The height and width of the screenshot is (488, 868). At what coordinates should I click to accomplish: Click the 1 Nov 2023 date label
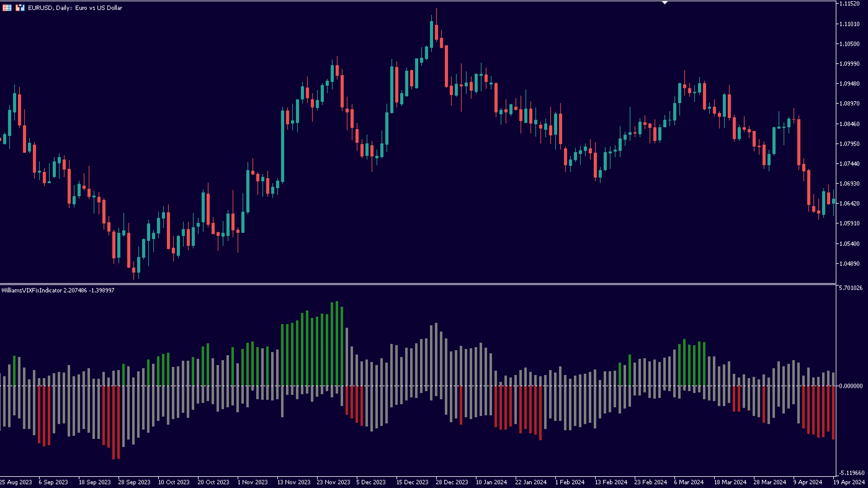click(x=253, y=482)
